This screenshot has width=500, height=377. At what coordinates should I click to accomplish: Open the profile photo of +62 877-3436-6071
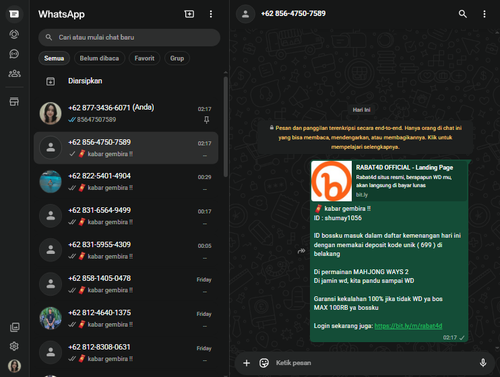click(x=50, y=113)
